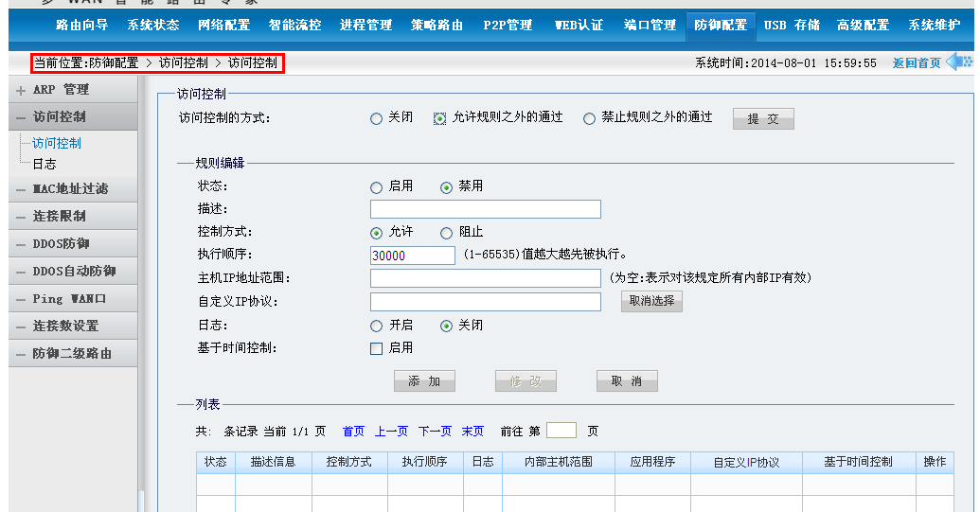The height and width of the screenshot is (512, 980).
Task: Collapse the 访问控制 sidebar section
Action: (x=59, y=117)
